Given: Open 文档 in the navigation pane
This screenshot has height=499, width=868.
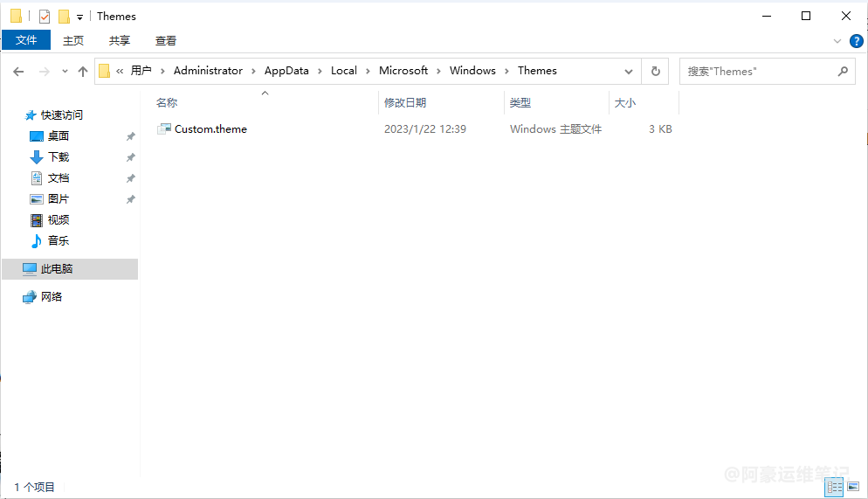Looking at the screenshot, I should [59, 177].
